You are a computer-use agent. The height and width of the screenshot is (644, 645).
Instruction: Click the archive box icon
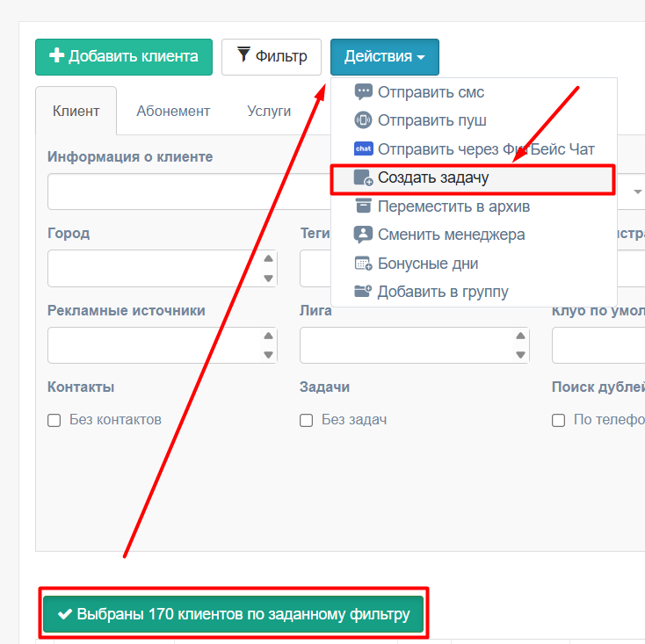363,206
